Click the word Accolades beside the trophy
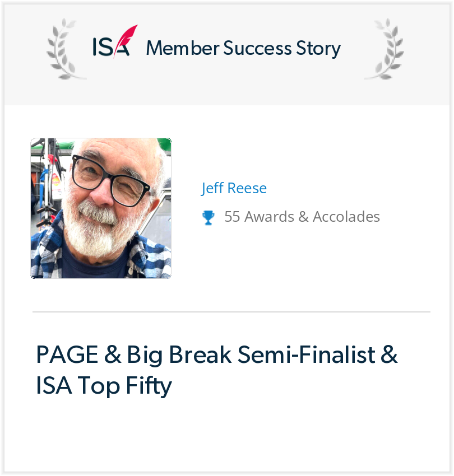Viewport: 454px width, 476px height. 346,217
